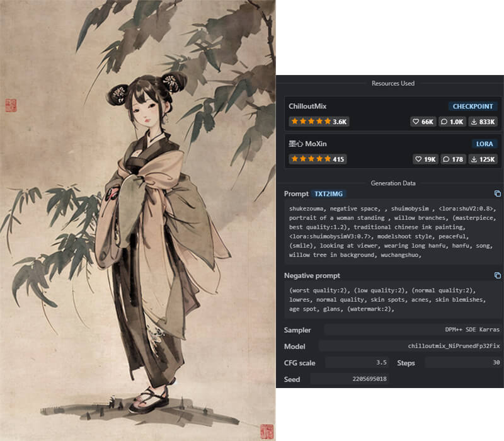Click the MoXin star rating 415 badge

(318, 159)
